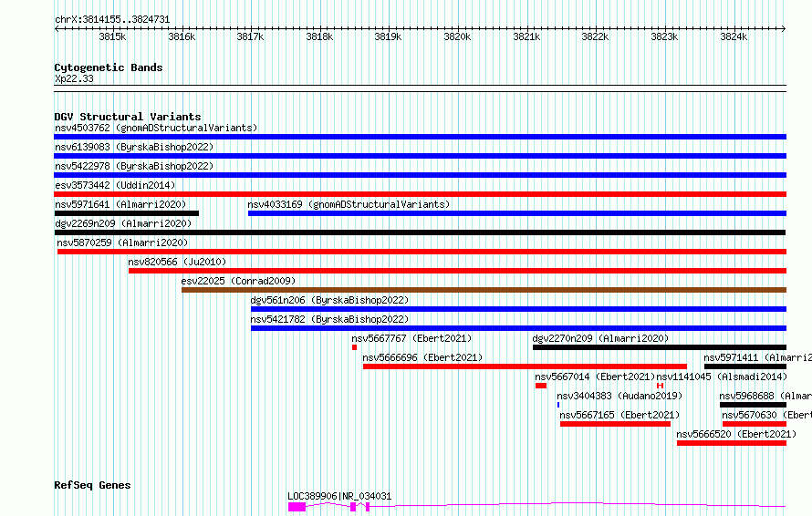The width and height of the screenshot is (812, 516).
Task: Click the blue bar for nsv4503762
Action: coord(420,137)
